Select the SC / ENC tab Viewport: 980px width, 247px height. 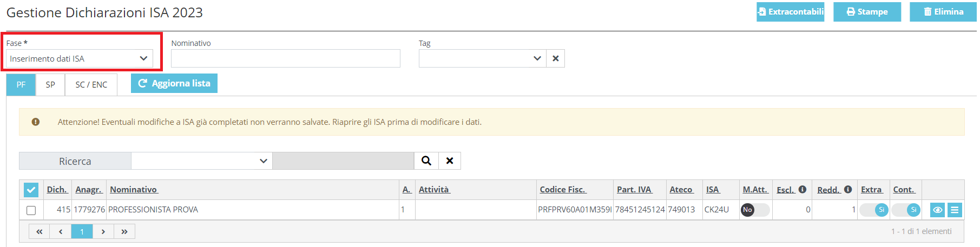(x=91, y=85)
